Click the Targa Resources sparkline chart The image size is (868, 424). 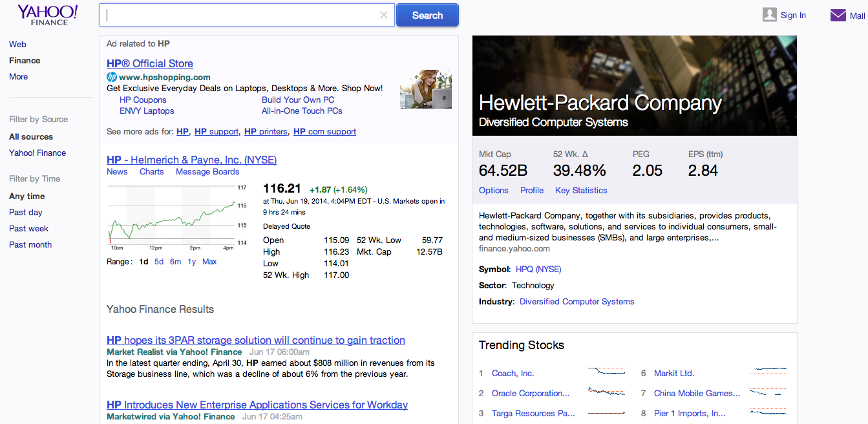(x=606, y=412)
